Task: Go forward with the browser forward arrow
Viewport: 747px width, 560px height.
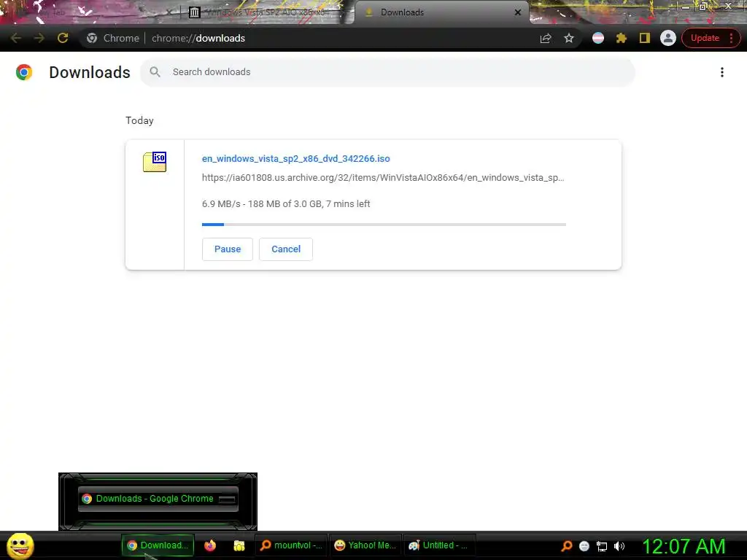Action: pos(39,38)
